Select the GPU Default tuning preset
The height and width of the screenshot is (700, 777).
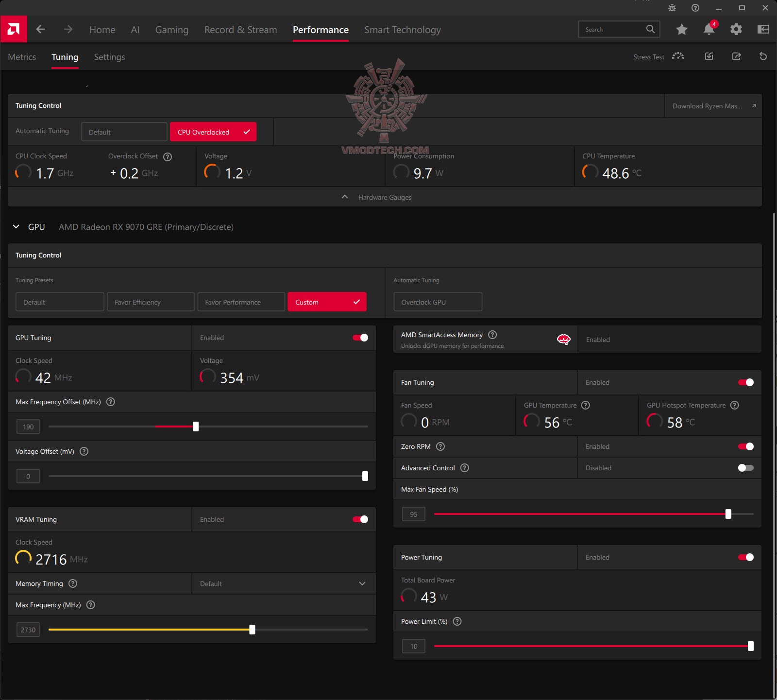click(x=60, y=302)
